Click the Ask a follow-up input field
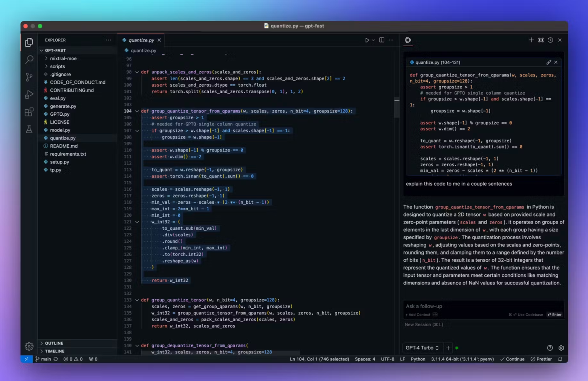 [459, 306]
